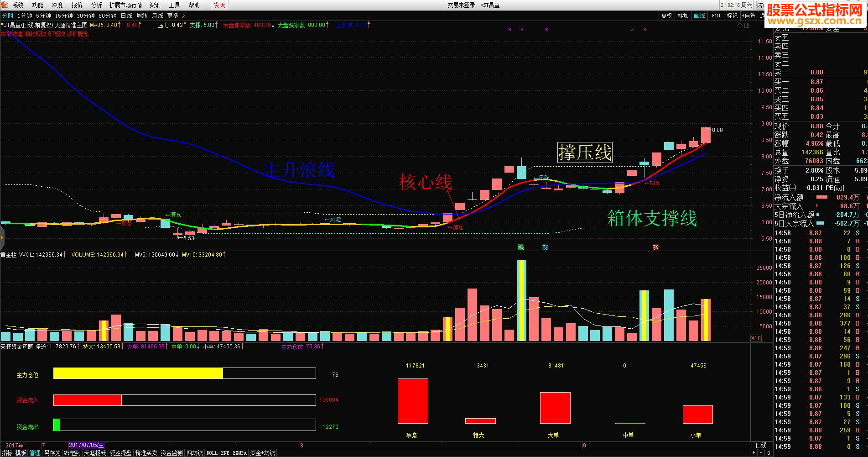
Task: Click the green 资金流出 progress bar
Action: click(x=57, y=425)
